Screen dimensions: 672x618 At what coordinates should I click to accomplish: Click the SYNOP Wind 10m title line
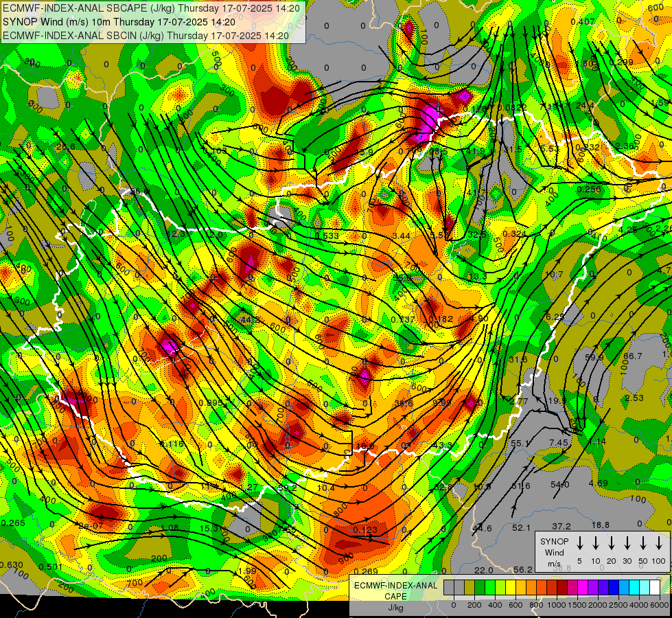coord(119,22)
